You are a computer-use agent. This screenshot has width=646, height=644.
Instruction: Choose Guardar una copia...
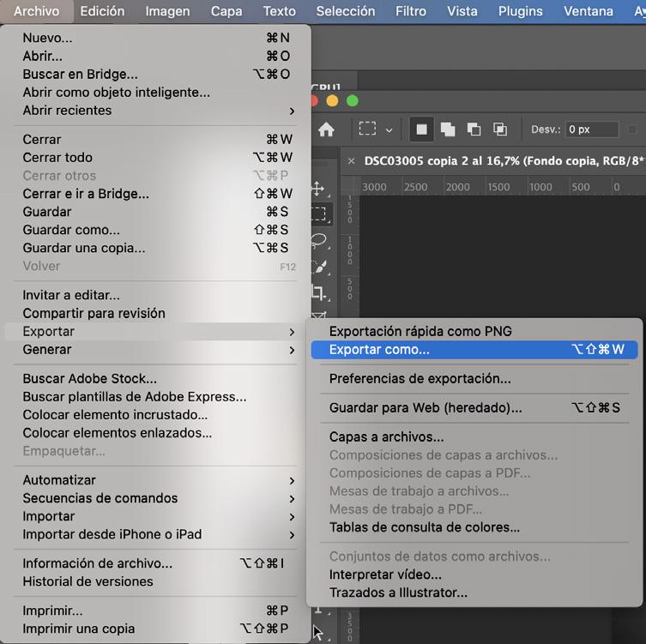tap(156, 248)
